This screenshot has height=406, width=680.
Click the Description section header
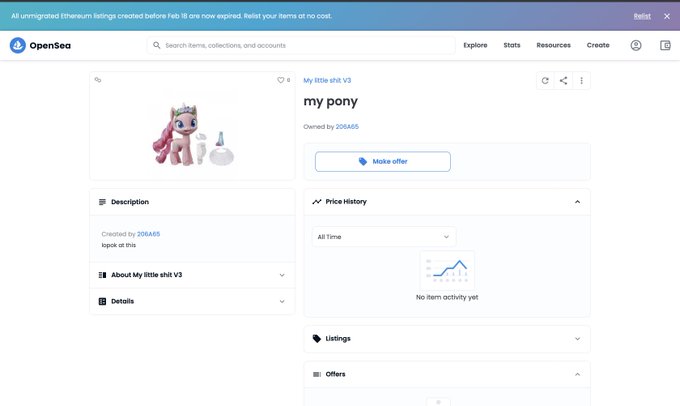[193, 202]
